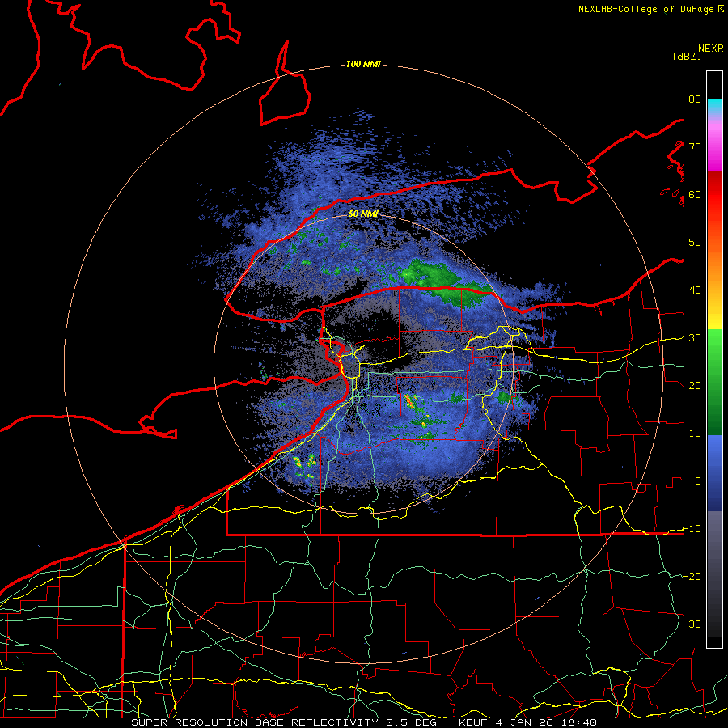The width and height of the screenshot is (728, 728).
Task: Click the 30 value on dBZ scale
Action: coord(695,337)
